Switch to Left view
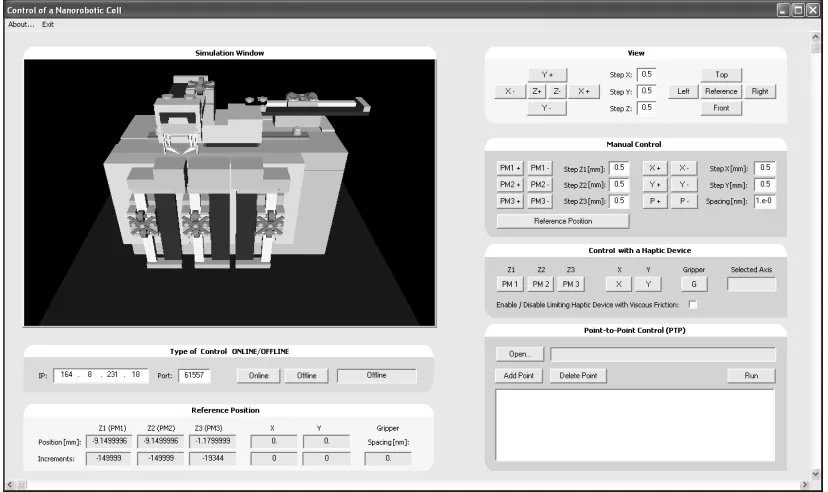The image size is (828, 492). tap(683, 91)
